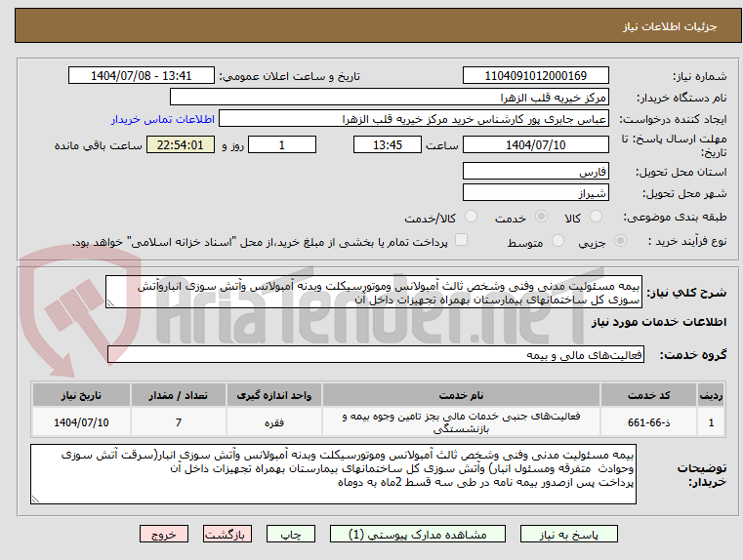
Task: Click the شهر محل تحویل field شیراز
Action: click(x=535, y=193)
